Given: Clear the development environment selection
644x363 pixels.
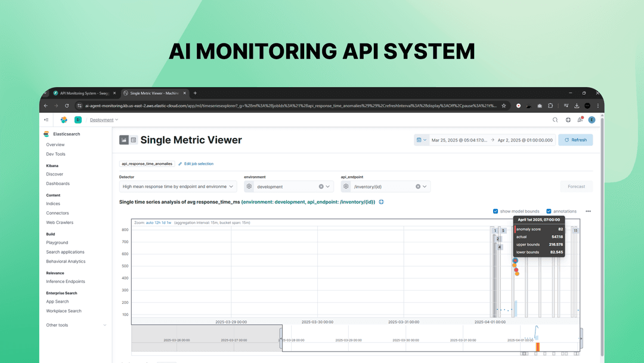Looking at the screenshot, I should coord(321,186).
